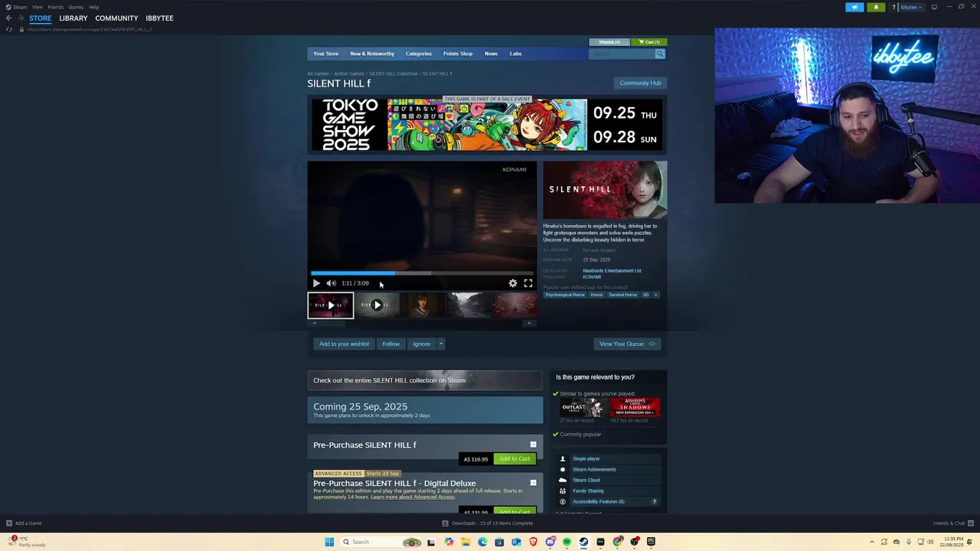Open the store Labs link
980x551 pixels.
click(515, 54)
